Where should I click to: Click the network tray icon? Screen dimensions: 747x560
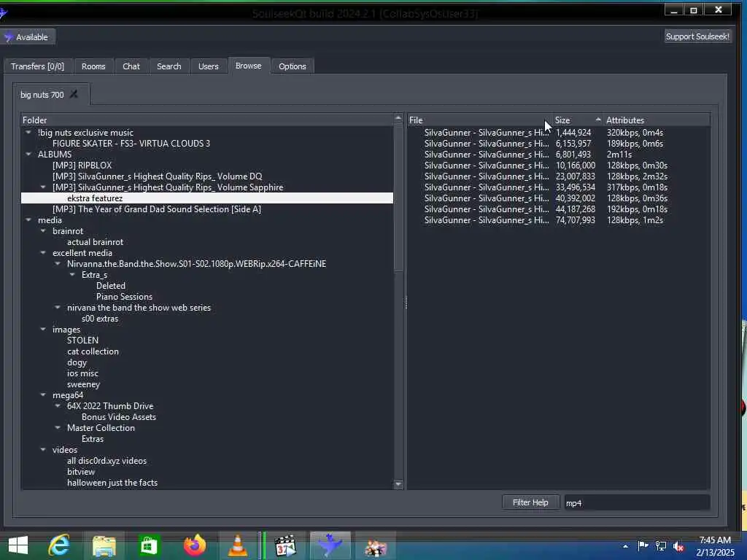(661, 546)
